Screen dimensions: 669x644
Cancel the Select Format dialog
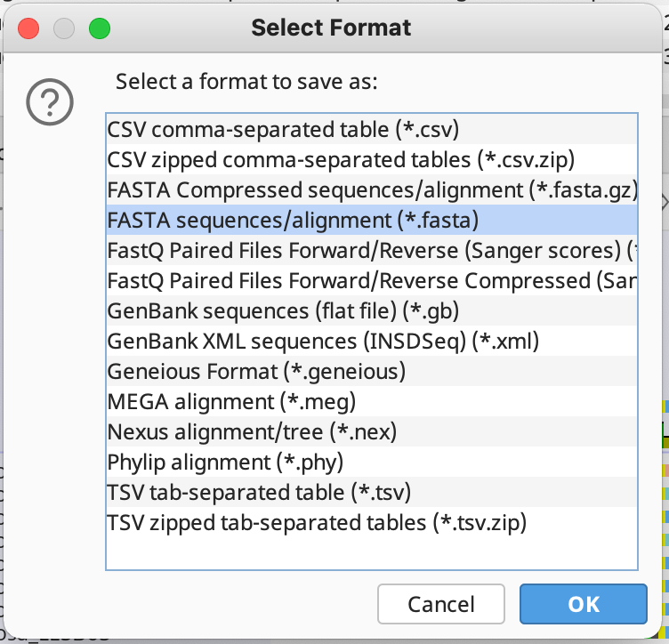(441, 604)
